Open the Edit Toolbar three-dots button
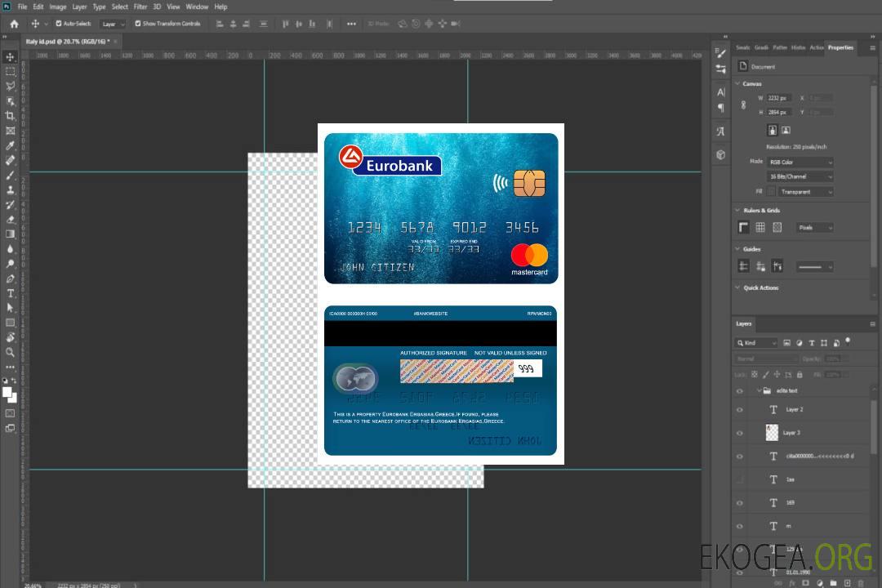 [x=10, y=367]
